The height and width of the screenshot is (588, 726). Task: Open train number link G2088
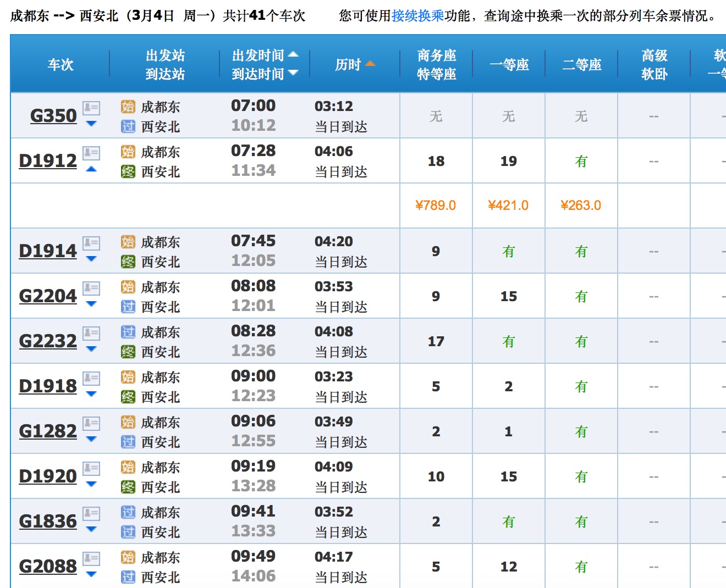[x=48, y=567]
